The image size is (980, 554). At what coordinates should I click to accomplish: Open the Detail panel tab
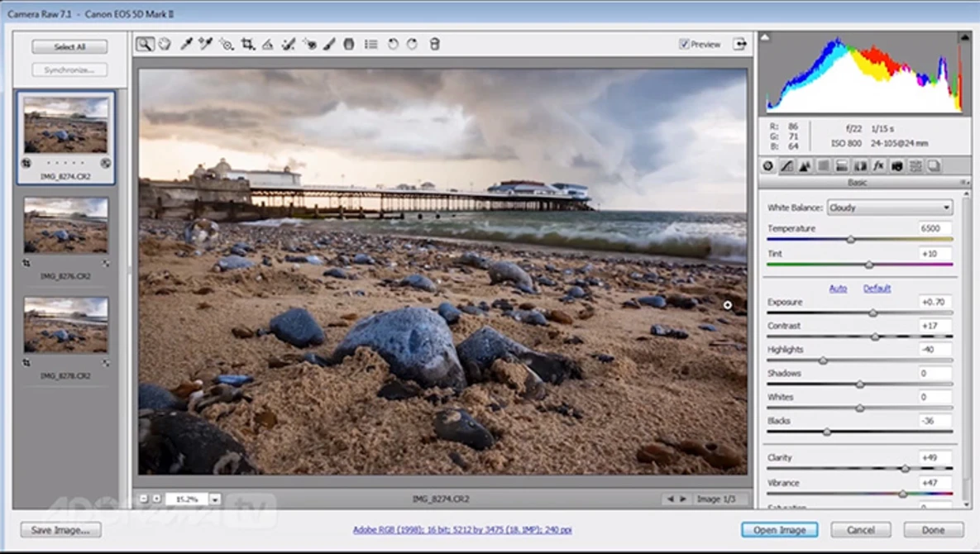(805, 166)
